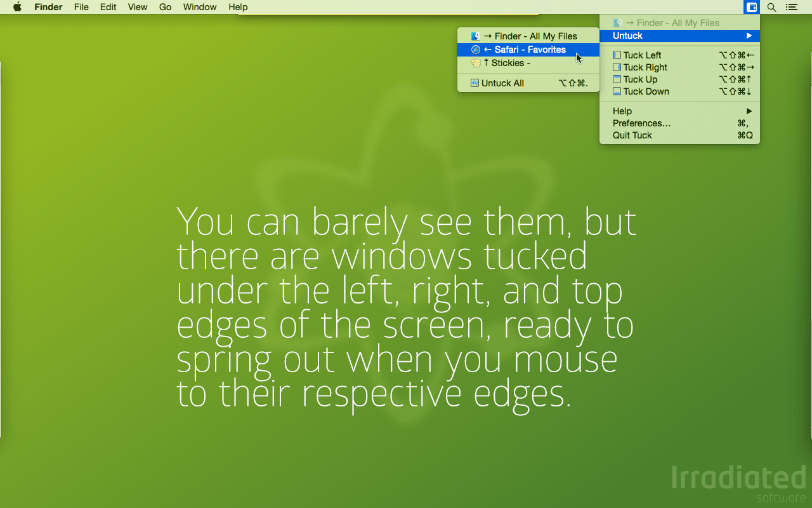Untuck the Stickies window
Screen dimensions: 812x508
510,63
